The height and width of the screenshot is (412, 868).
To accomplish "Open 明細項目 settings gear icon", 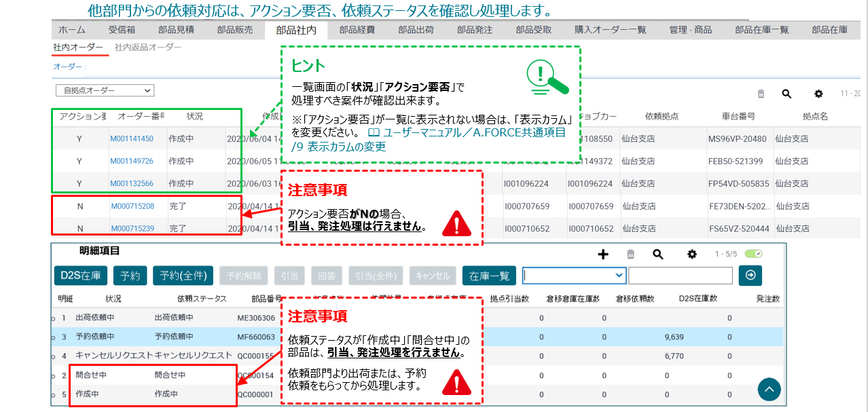I will click(692, 254).
